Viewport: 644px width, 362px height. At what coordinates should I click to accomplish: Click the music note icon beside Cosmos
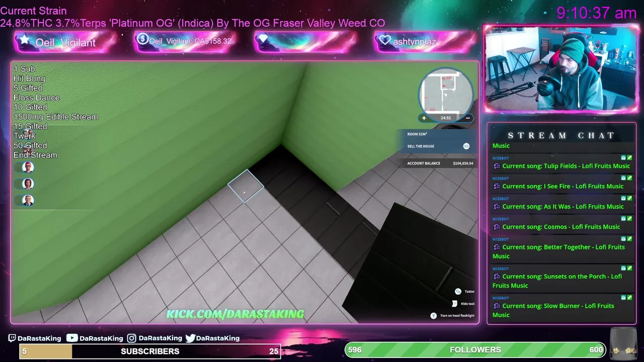tap(497, 227)
